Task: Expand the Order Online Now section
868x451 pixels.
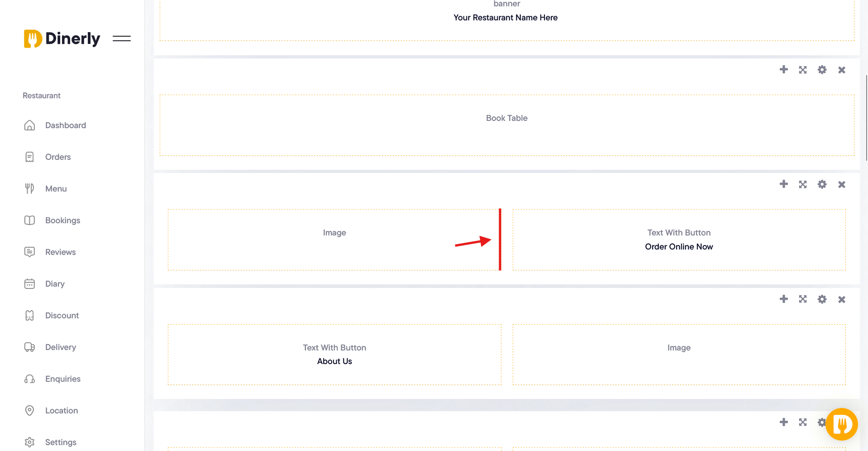Action: tap(803, 184)
